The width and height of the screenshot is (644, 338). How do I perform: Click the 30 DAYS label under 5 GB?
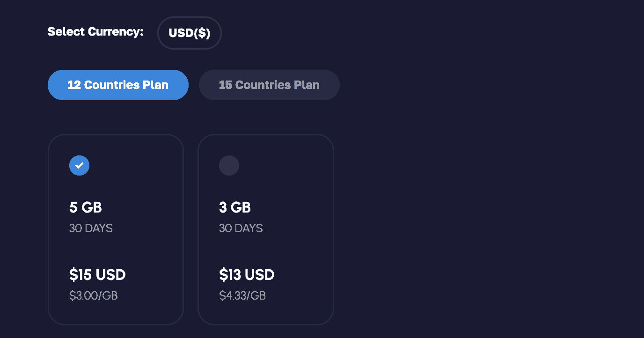[91, 228]
